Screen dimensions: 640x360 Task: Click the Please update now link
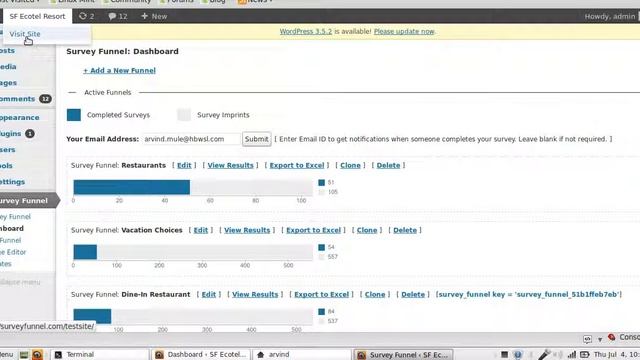tap(404, 31)
